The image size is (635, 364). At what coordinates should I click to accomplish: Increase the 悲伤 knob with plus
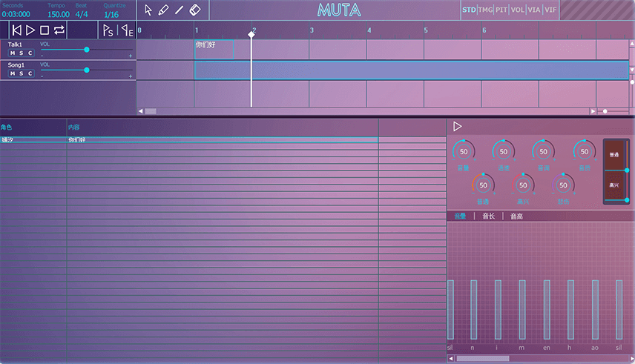pyautogui.click(x=574, y=193)
